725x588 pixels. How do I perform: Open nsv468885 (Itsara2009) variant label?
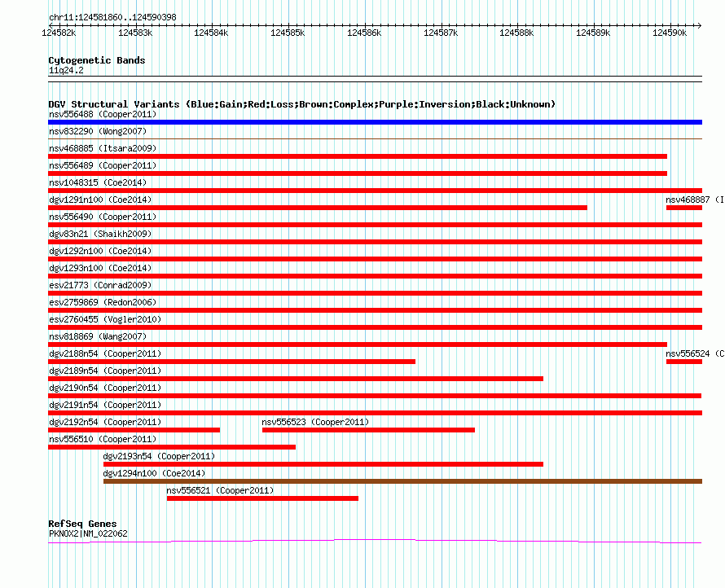pos(103,148)
